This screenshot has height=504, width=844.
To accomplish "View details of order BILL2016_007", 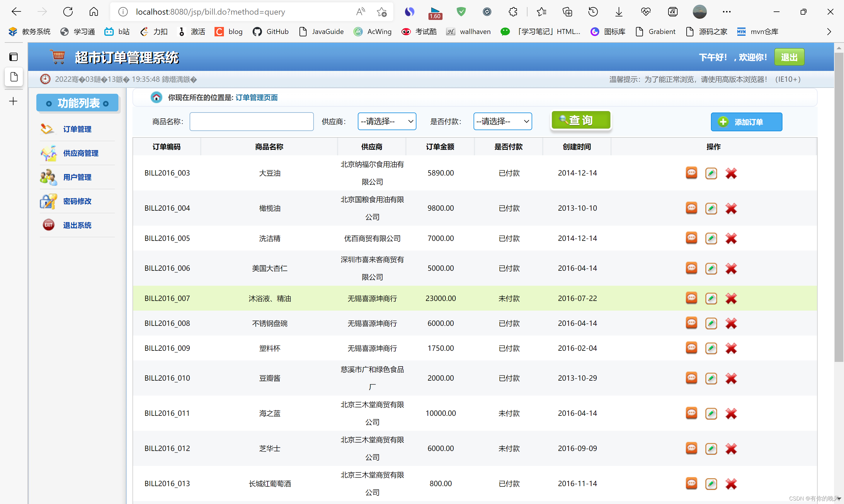I will point(691,298).
